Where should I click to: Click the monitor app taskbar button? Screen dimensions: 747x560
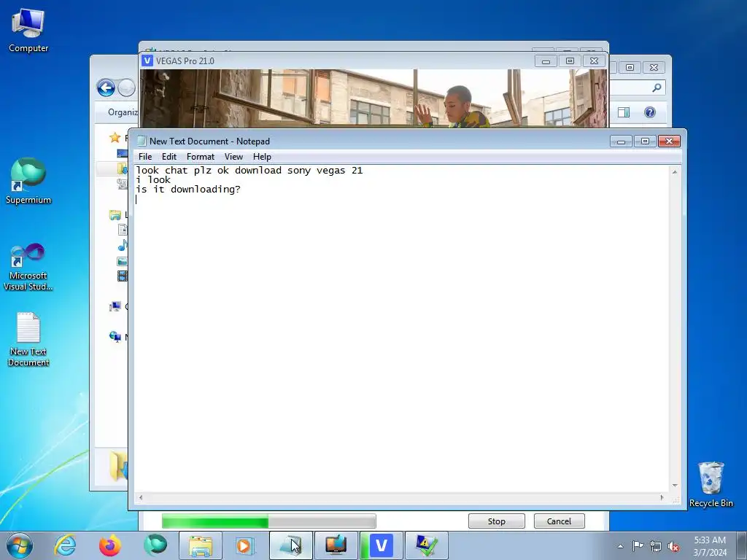[336, 545]
